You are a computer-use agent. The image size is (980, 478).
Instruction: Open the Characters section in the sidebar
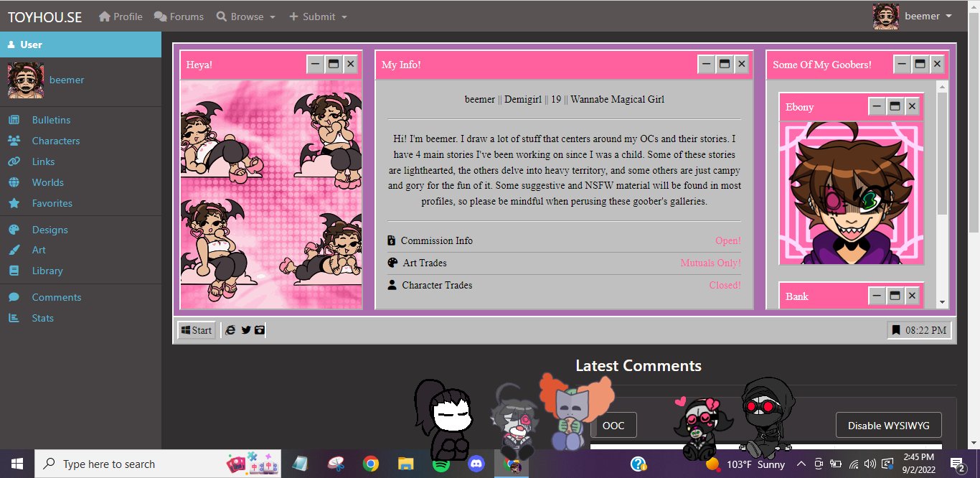(x=57, y=141)
